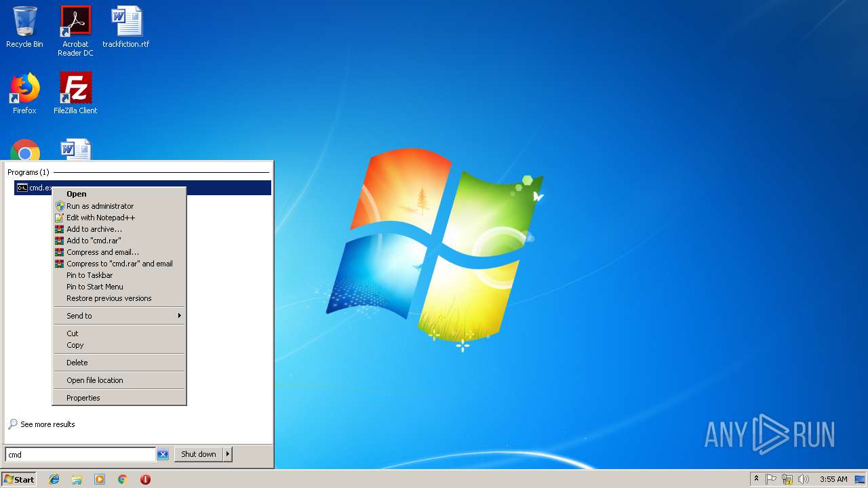This screenshot has width=868, height=488.
Task: Click the network tray icon
Action: pyautogui.click(x=787, y=479)
